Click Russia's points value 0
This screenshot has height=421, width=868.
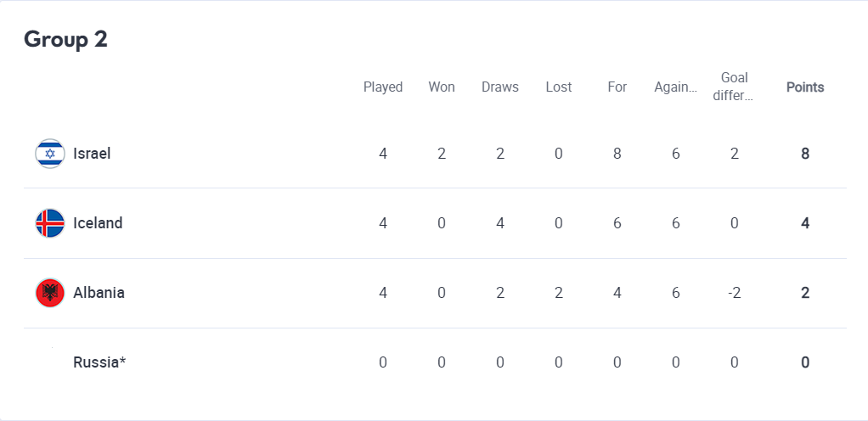tap(805, 362)
